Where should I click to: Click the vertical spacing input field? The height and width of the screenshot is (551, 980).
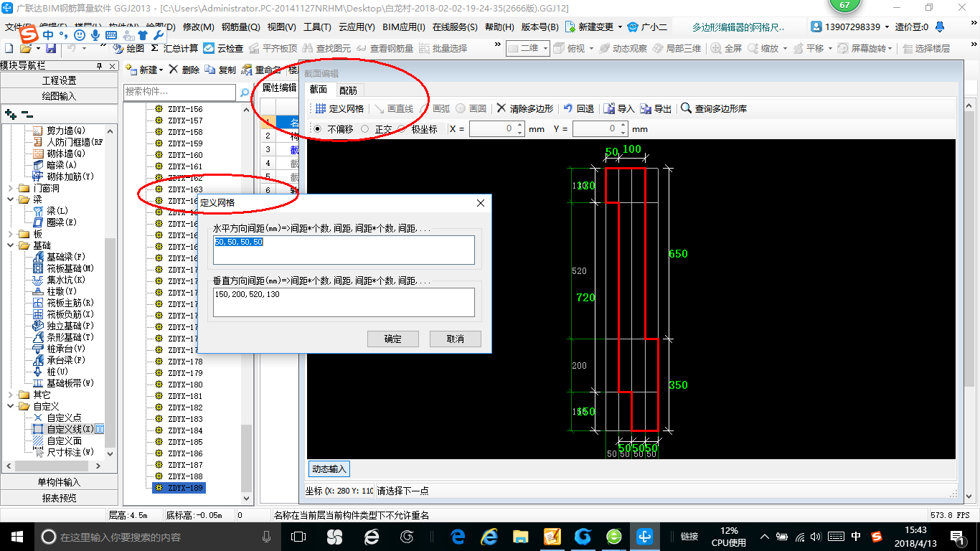click(344, 302)
